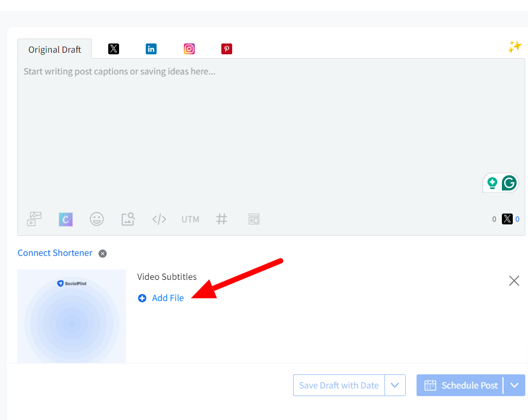Image resolution: width=528 pixels, height=420 pixels.
Task: Open the hashtag tool
Action: pyautogui.click(x=222, y=219)
